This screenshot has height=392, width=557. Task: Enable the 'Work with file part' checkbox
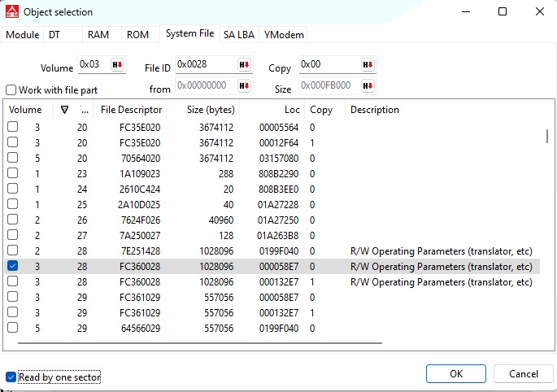click(11, 90)
